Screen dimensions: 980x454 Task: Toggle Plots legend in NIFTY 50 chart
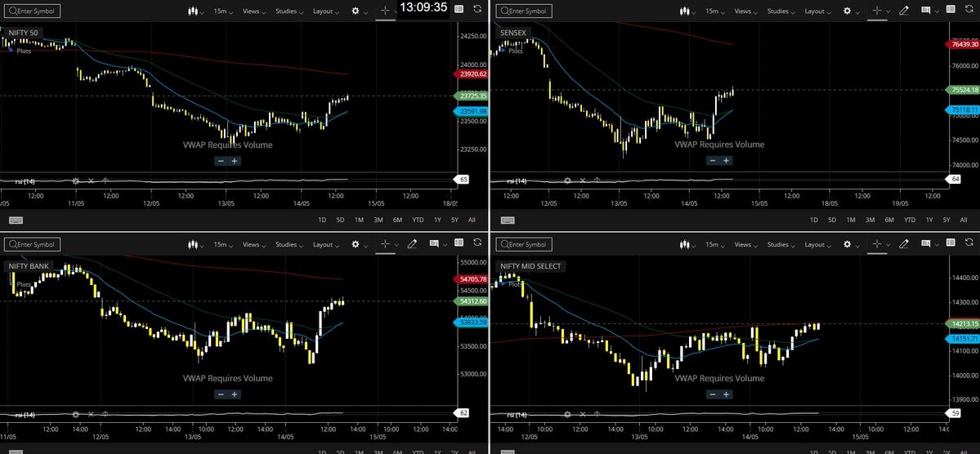(x=20, y=51)
